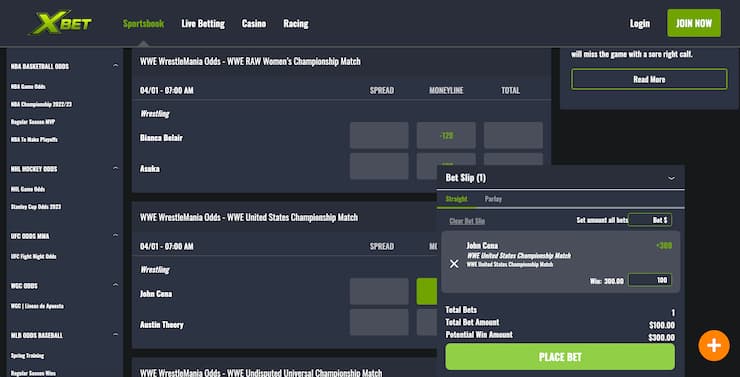The width and height of the screenshot is (740, 377).
Task: Collapse the Bet Slip panel chevron
Action: pyautogui.click(x=671, y=178)
